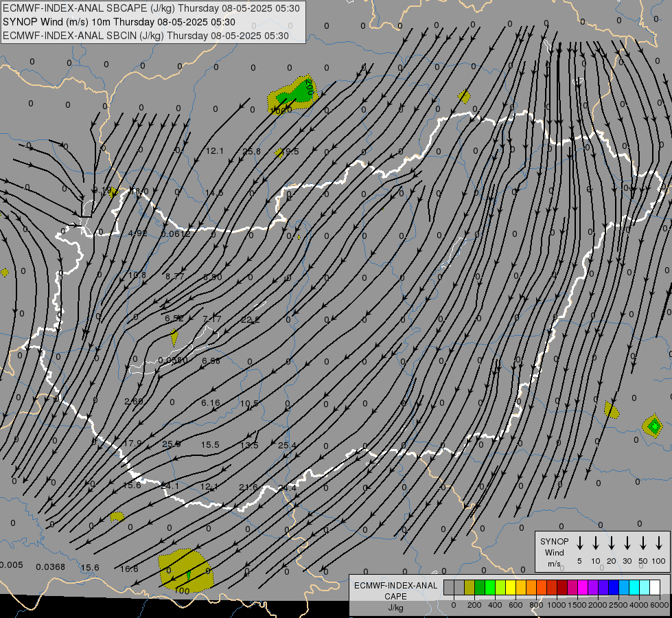Select the white swatch at legend end
Screen dimensions: 672x618
655,588
